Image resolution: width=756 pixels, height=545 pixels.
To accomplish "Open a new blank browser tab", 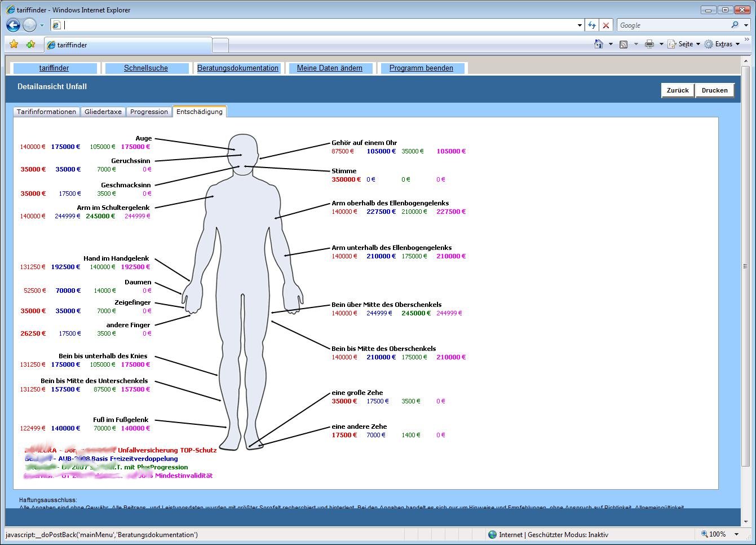I will [220, 45].
